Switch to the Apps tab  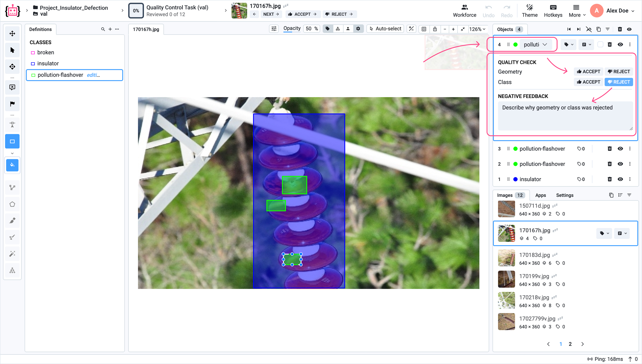[541, 195]
